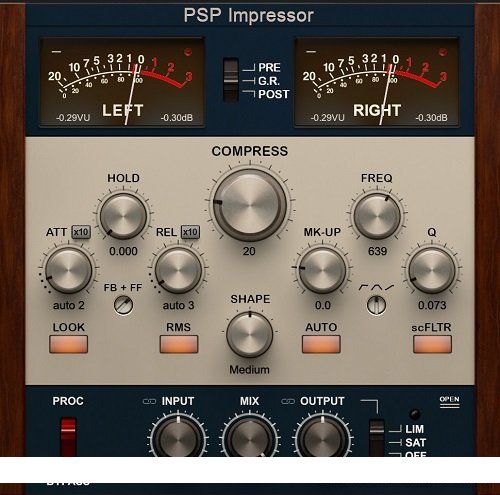Click the ATT attack knob
500x495 pixels.
tap(69, 270)
